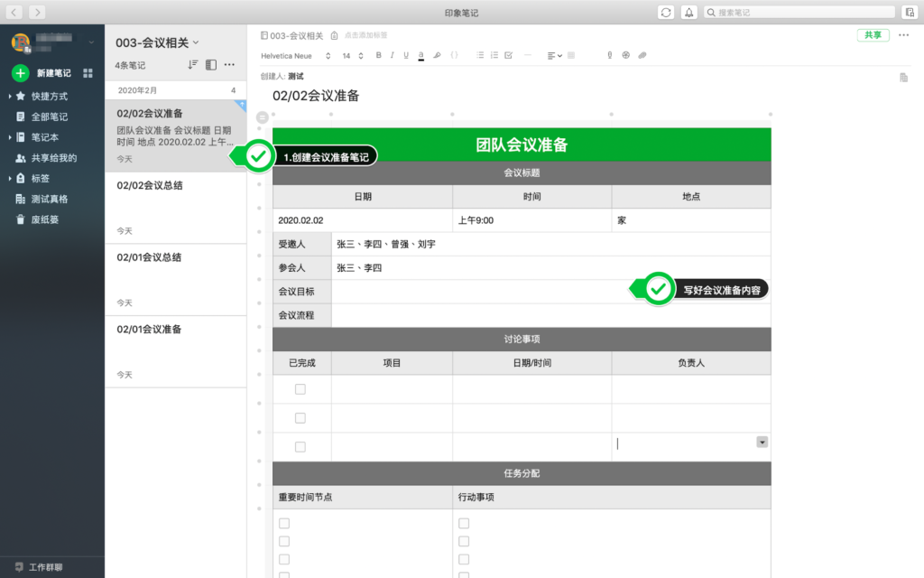Click the green 共享 button

(x=873, y=35)
